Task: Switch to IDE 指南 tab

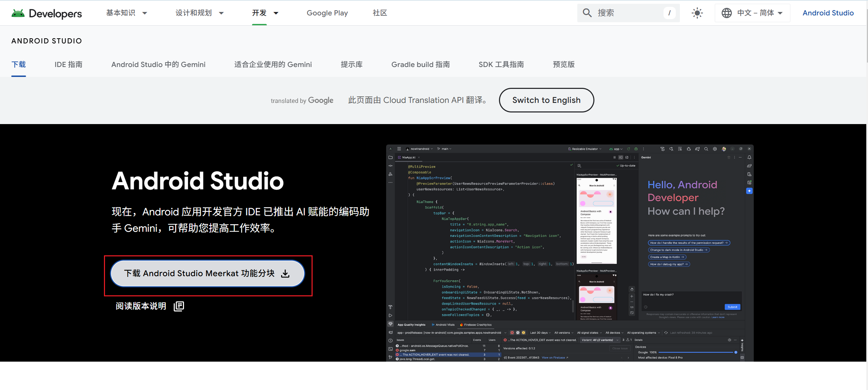Action: pyautogui.click(x=68, y=65)
